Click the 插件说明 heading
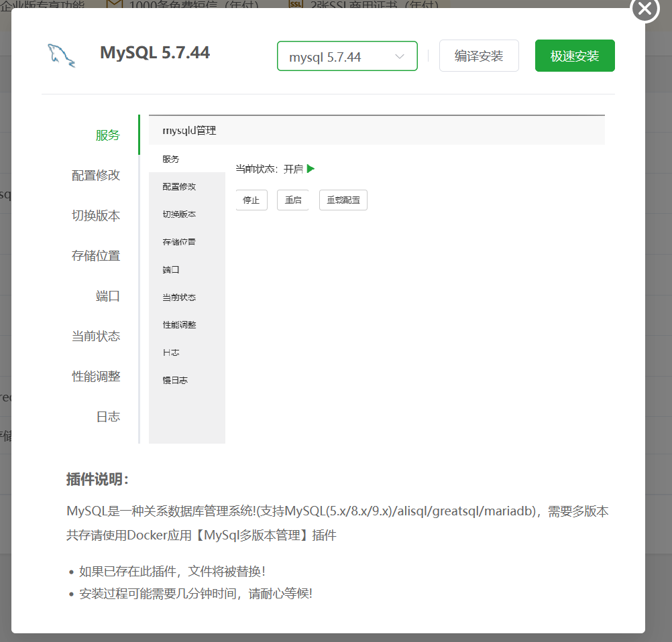Screen dimensions: 672x642 click(x=97, y=479)
